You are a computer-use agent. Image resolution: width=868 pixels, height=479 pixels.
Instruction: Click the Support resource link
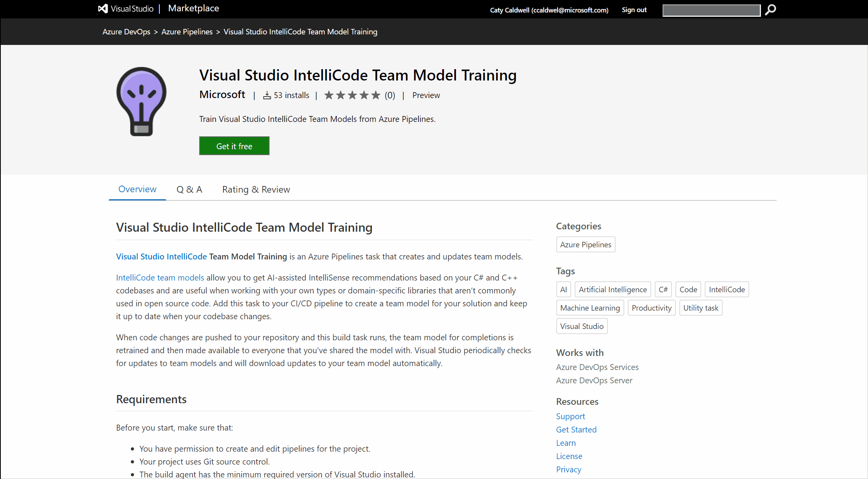coord(570,416)
